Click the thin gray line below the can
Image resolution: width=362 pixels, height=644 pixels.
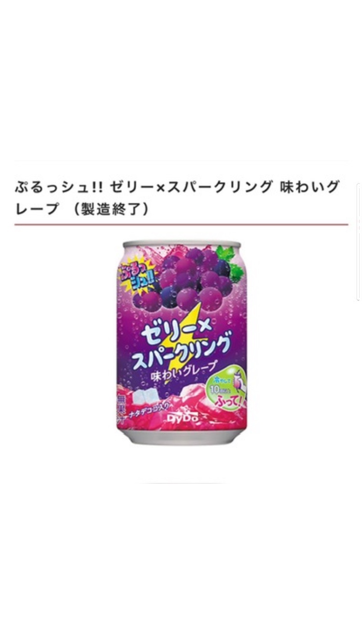[x=182, y=483]
